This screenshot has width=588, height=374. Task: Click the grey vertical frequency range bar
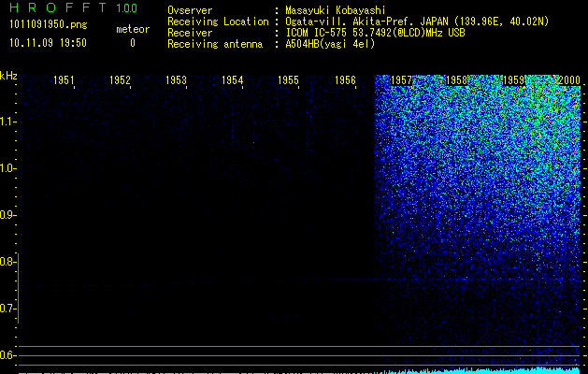click(x=18, y=288)
